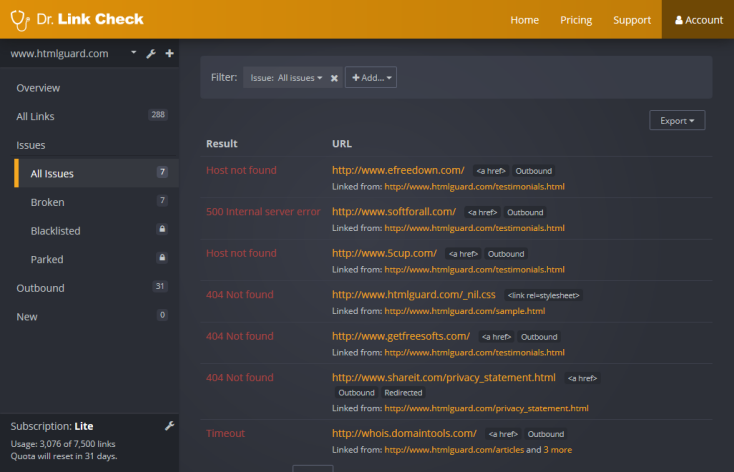The image size is (734, 472).
Task: Open the Add filter dropdown
Action: pos(371,77)
